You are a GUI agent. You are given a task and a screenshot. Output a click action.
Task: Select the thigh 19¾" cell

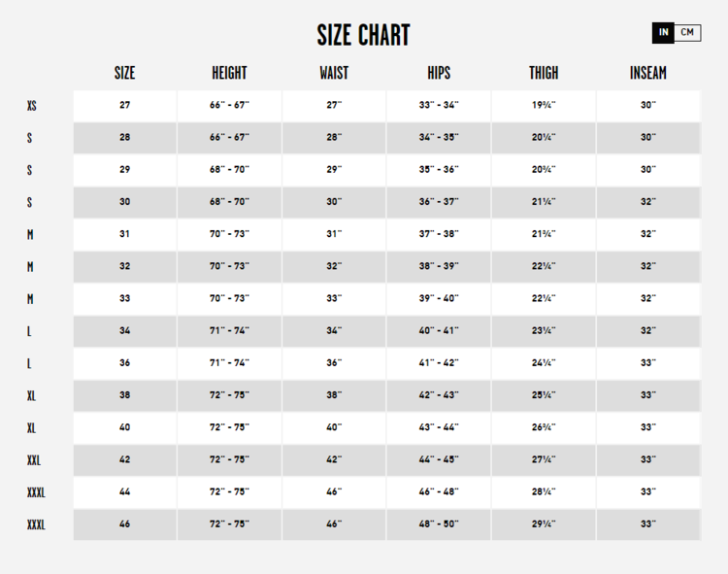(x=544, y=105)
